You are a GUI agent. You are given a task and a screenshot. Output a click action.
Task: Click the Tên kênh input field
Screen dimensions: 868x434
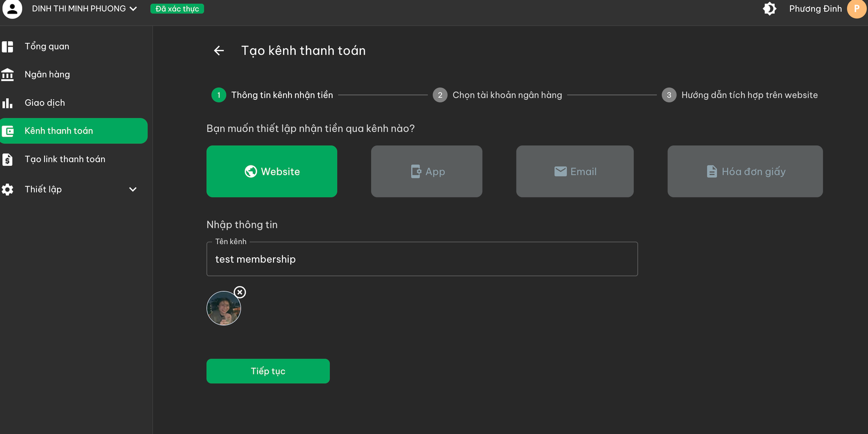(422, 259)
